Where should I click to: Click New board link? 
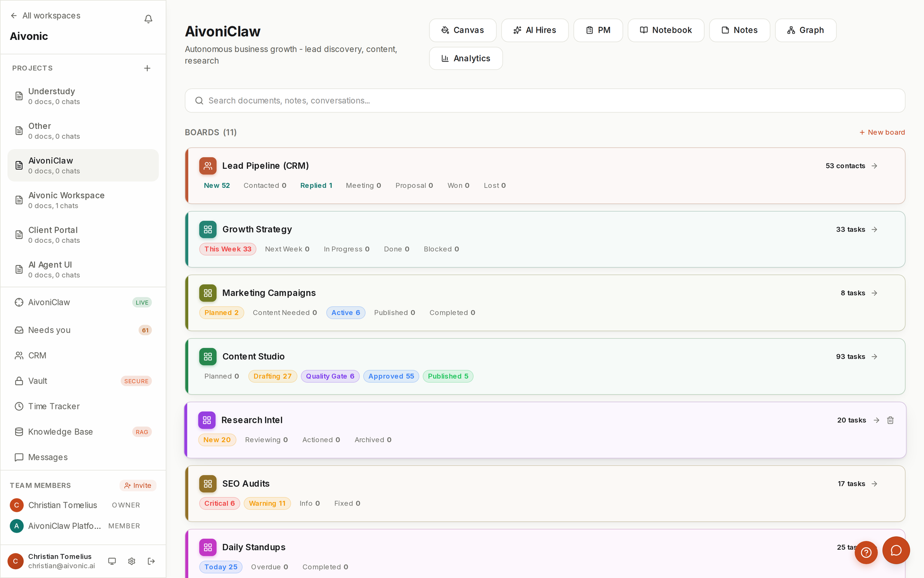[882, 132]
